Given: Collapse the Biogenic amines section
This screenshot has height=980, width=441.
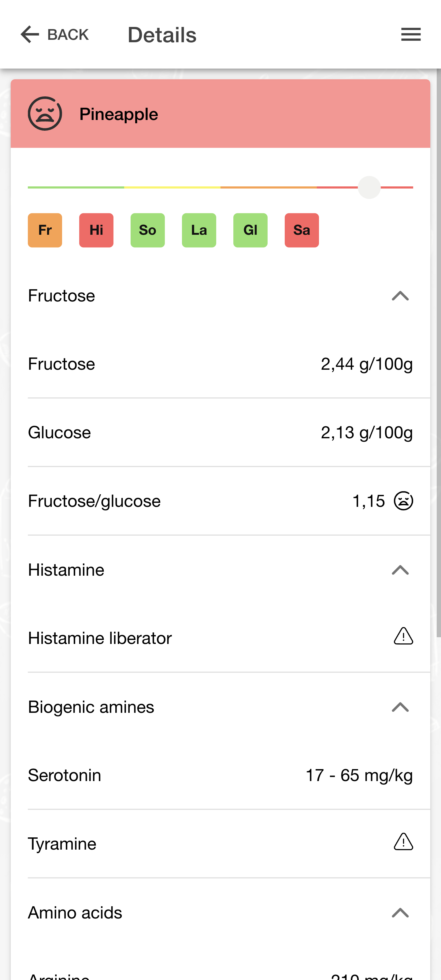Looking at the screenshot, I should (400, 707).
